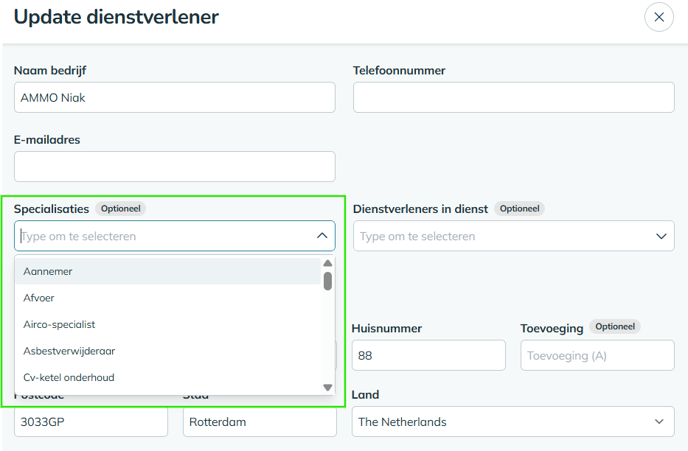Click the Stad field containing Rotterdam
The width and height of the screenshot is (688, 451).
(x=259, y=422)
